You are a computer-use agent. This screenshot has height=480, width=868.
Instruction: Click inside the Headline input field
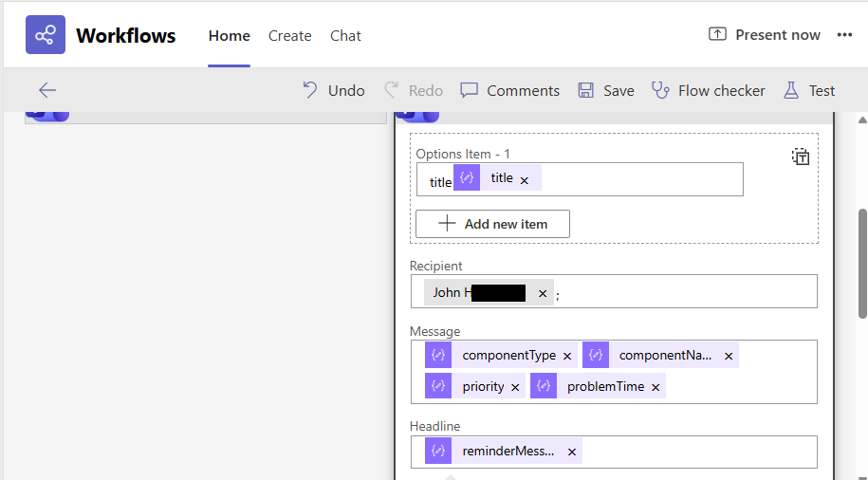coord(693,452)
